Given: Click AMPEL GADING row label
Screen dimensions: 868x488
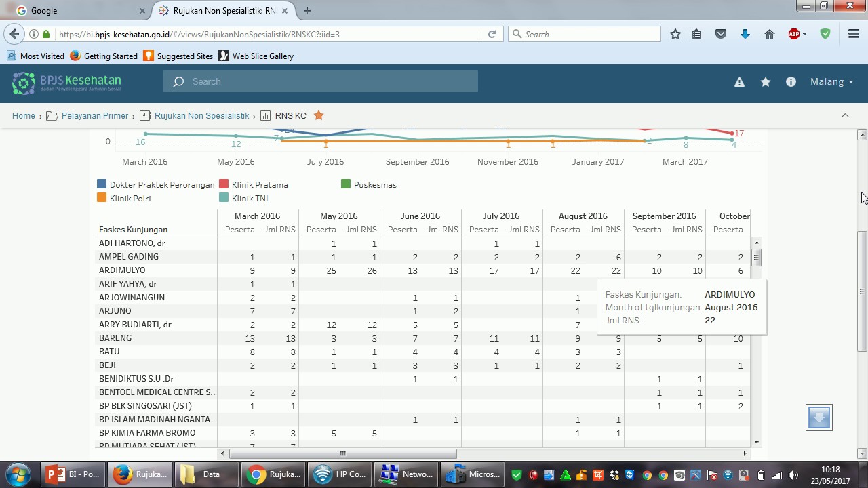Looking at the screenshot, I should 129,257.
